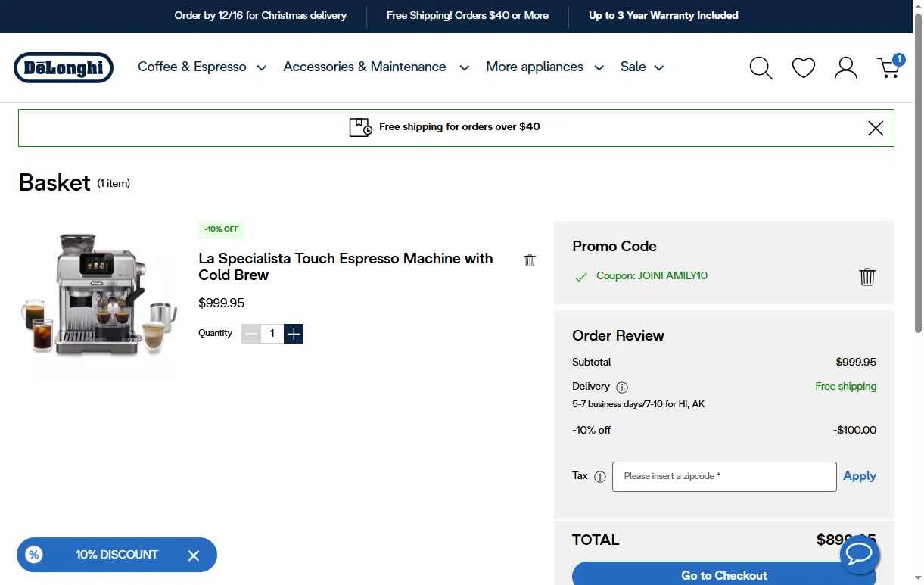Delete the JOINFAMILY10 coupon
Viewport: 924px width, 585px height.
(867, 277)
